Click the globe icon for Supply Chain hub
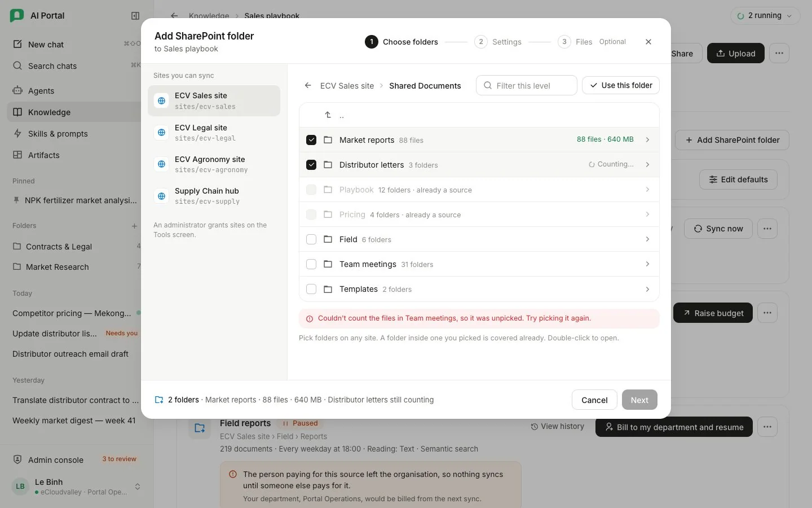The width and height of the screenshot is (812, 508). [x=162, y=196]
